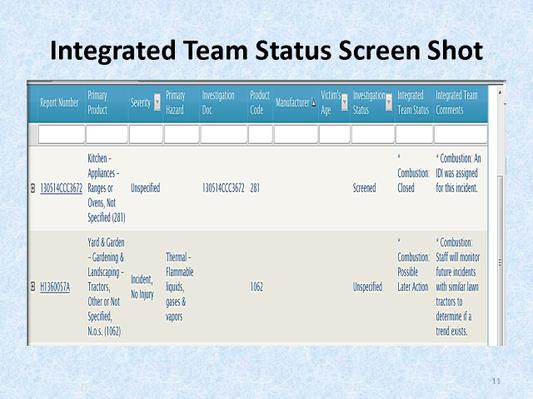Click the Manufacturer sort arrow icon
The width and height of the screenshot is (533, 399).
314,103
